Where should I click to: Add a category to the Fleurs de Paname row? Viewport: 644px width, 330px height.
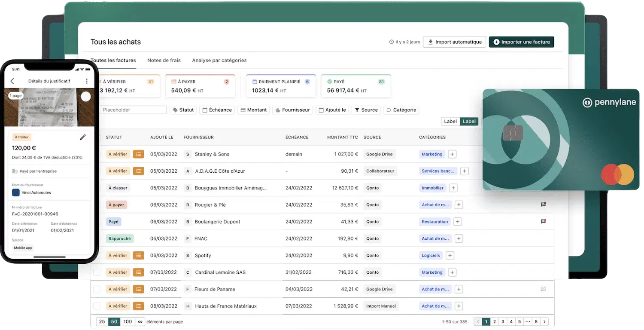point(459,289)
